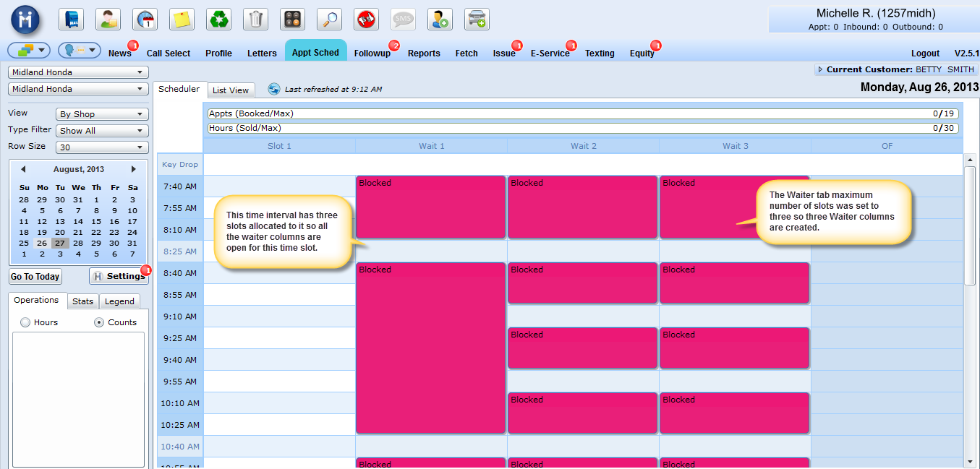This screenshot has height=469, width=980.
Task: Click the green recycle icon
Action: click(x=218, y=20)
